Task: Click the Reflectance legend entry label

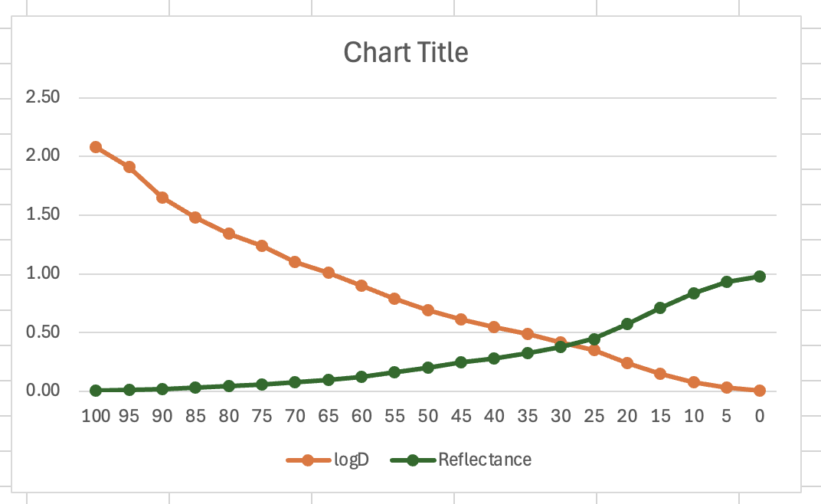Action: click(x=485, y=460)
